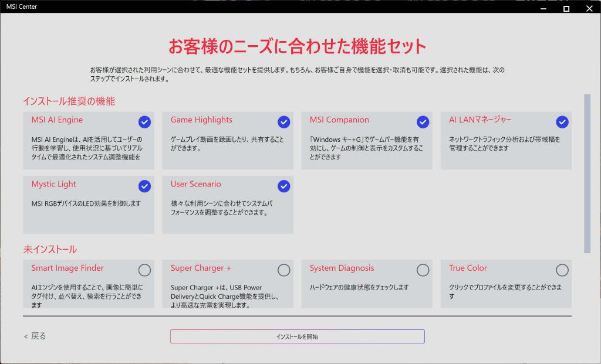Viewport: 601px width, 364px height.
Task: Click the True Color description text
Action: pyautogui.click(x=505, y=292)
